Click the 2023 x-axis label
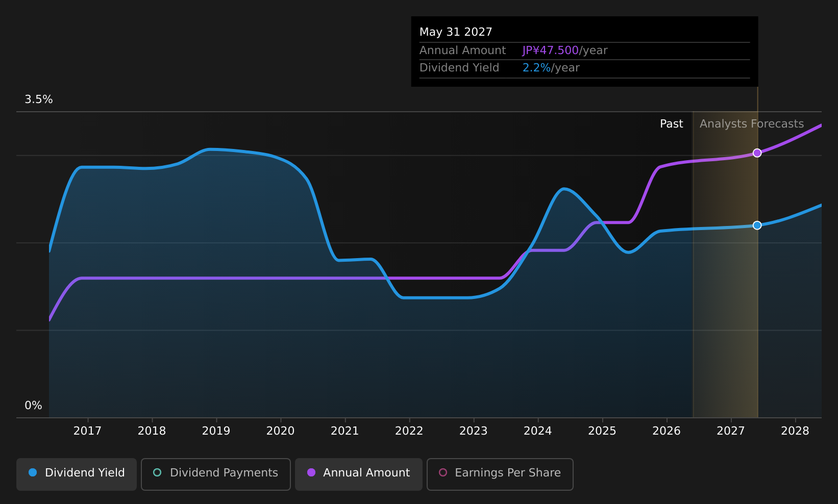The width and height of the screenshot is (838, 504). pyautogui.click(x=473, y=431)
